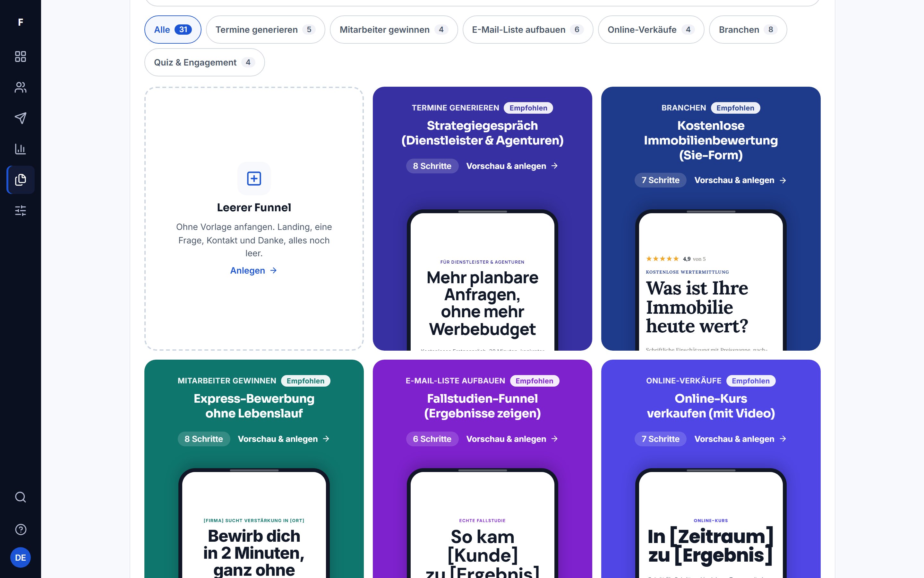
Task: Open the dashboard grid icon in sidebar
Action: (20, 57)
